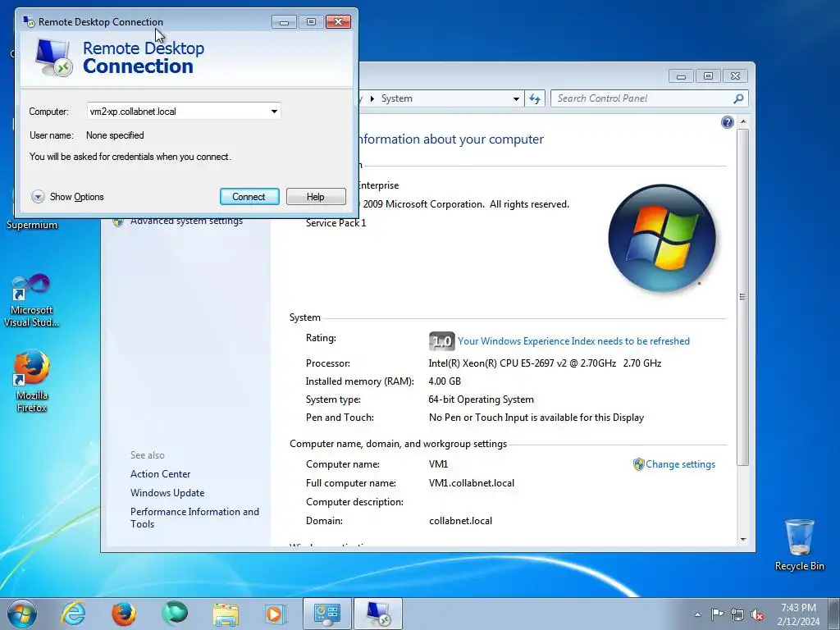Click the Change settings shield icon
This screenshot has width=840, height=630.
click(638, 464)
